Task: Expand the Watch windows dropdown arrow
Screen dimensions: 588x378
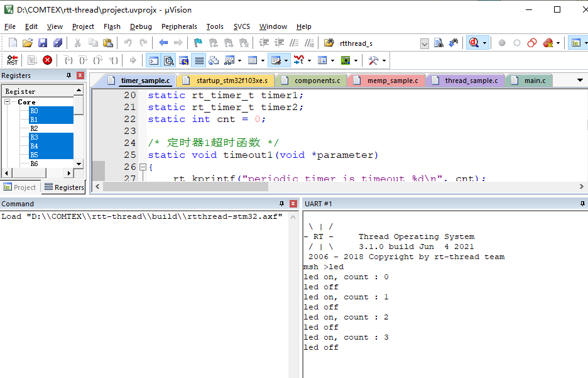Action: (x=239, y=60)
